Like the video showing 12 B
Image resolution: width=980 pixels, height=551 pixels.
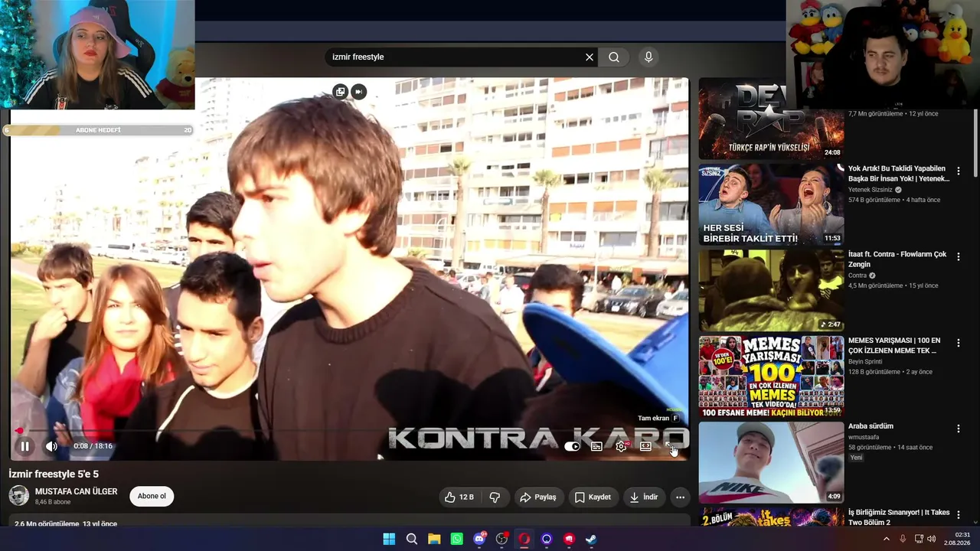[x=459, y=497]
